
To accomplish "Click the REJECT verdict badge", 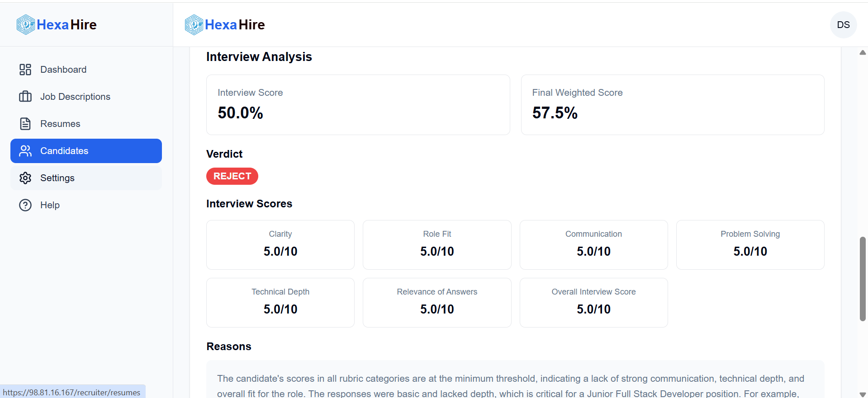I will 232,176.
